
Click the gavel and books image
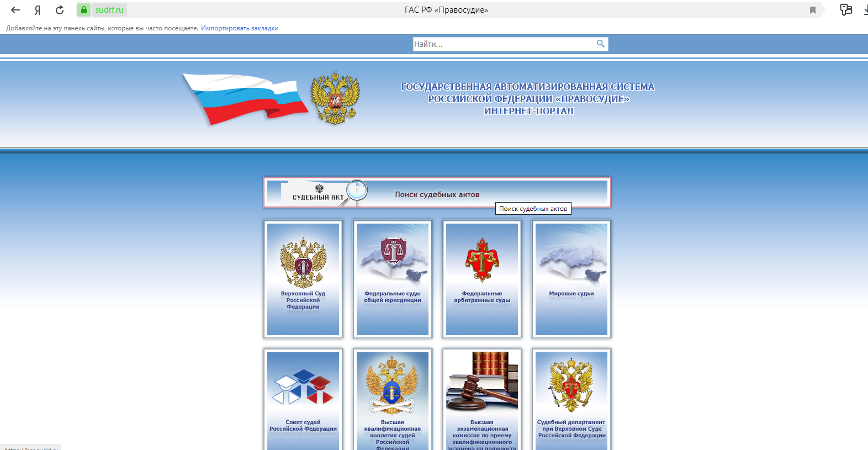pos(482,382)
